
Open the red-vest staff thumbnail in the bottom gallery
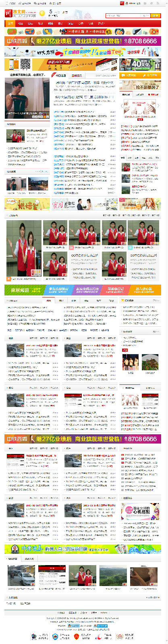82,575
